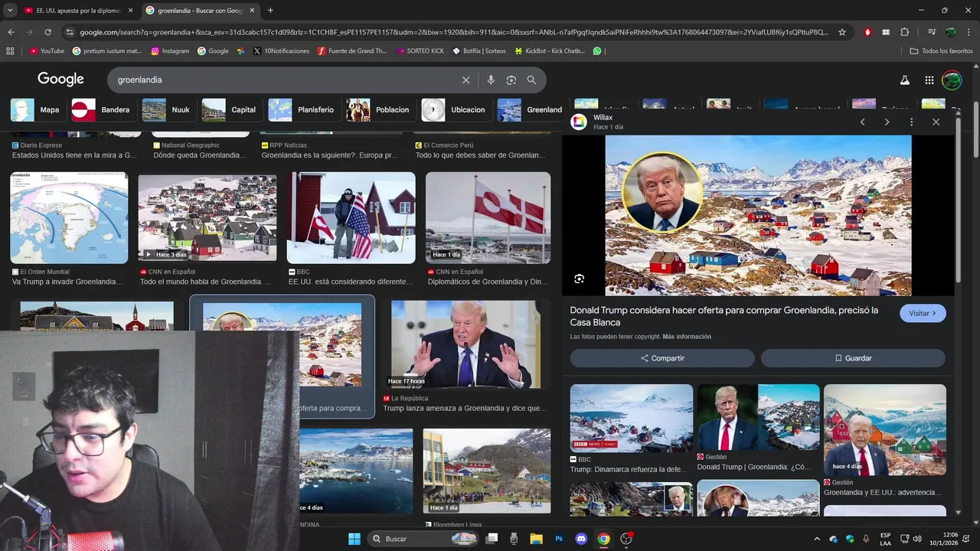This screenshot has width=980, height=551.
Task: Open the CNN diplomáticos flags thumbnail
Action: pos(488,218)
